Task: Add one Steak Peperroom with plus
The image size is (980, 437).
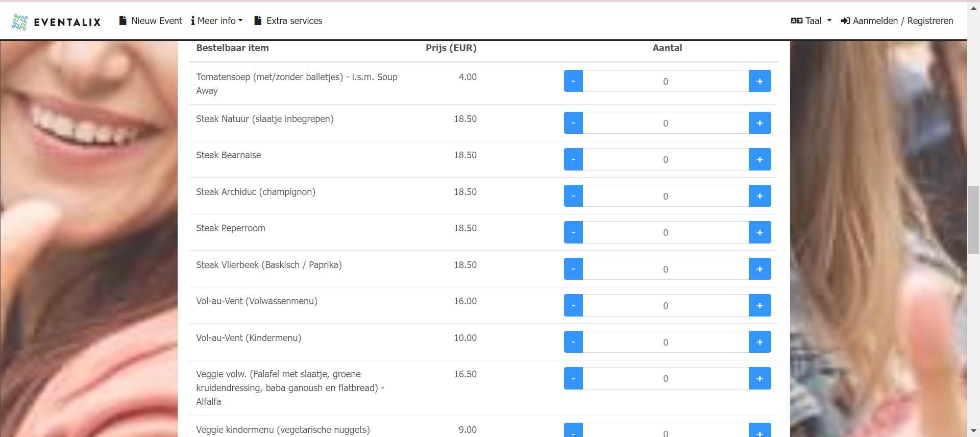Action: (x=759, y=232)
